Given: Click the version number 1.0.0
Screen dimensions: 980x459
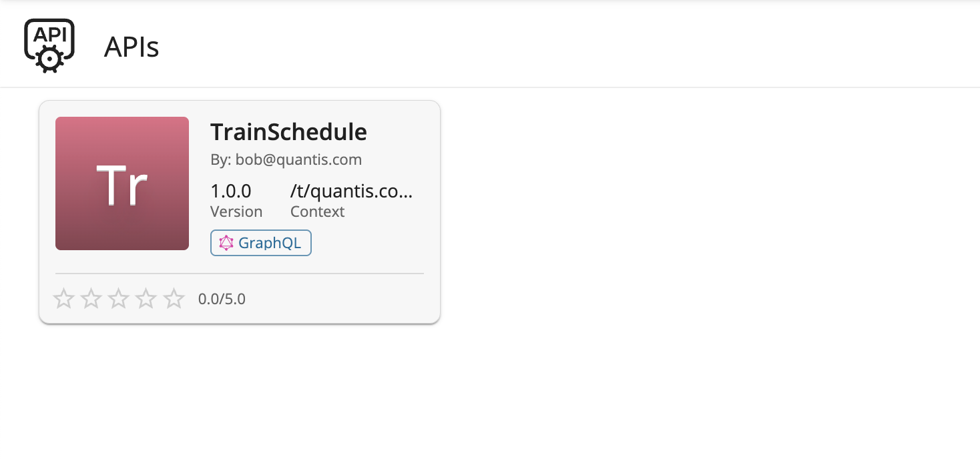Looking at the screenshot, I should (231, 191).
